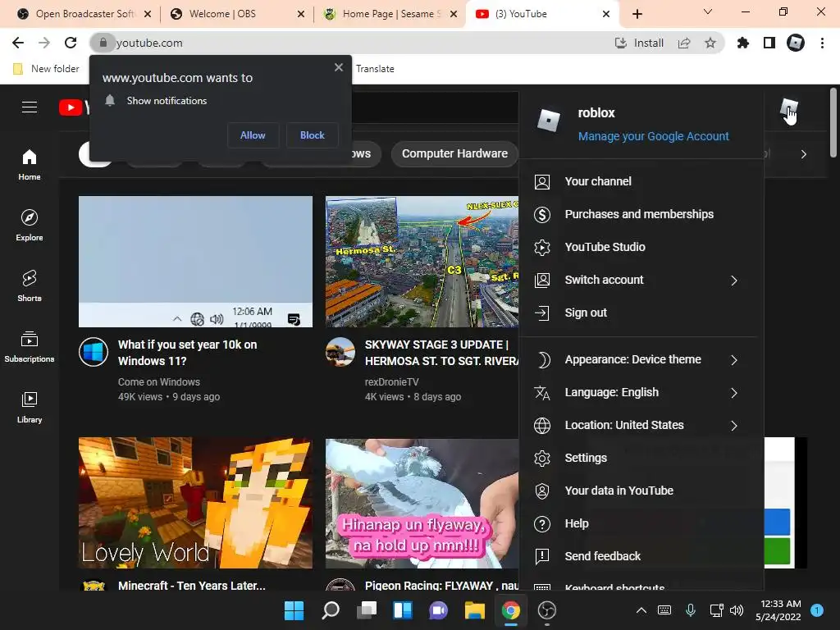Viewport: 840px width, 630px height.
Task: Open Purchases and memberships
Action: point(641,214)
